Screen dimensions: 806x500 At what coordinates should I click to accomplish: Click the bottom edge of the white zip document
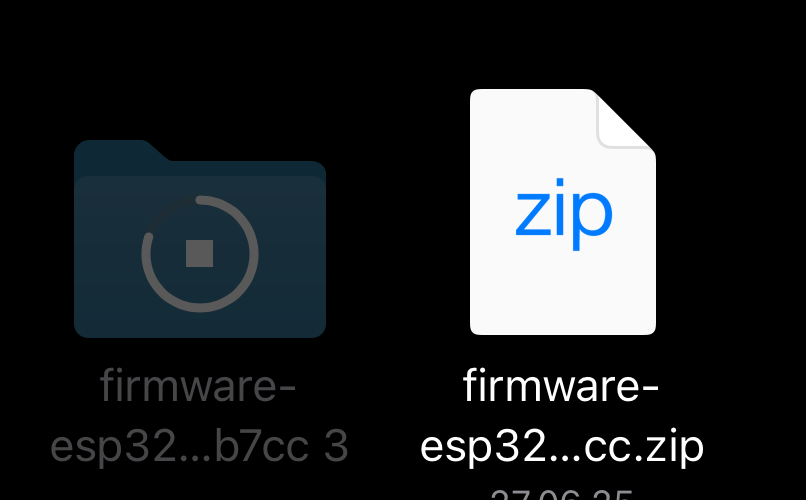[x=563, y=332]
